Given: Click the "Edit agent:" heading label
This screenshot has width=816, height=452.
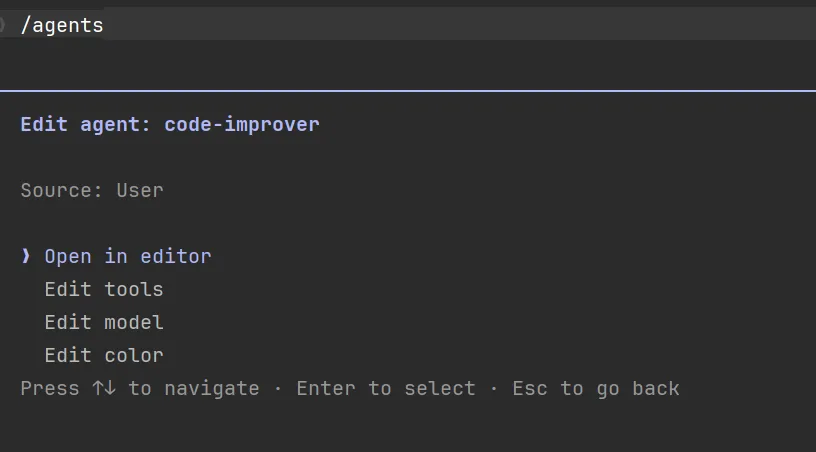Looking at the screenshot, I should point(86,124).
